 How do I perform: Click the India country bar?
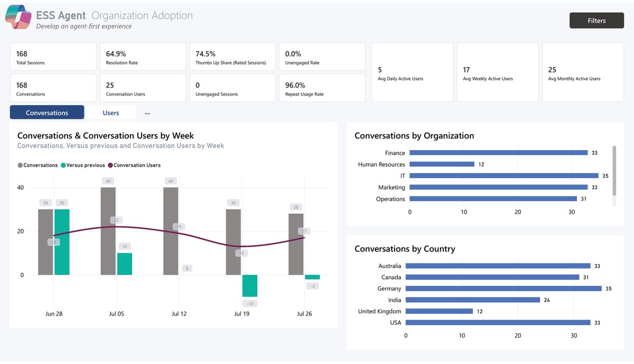click(x=473, y=300)
